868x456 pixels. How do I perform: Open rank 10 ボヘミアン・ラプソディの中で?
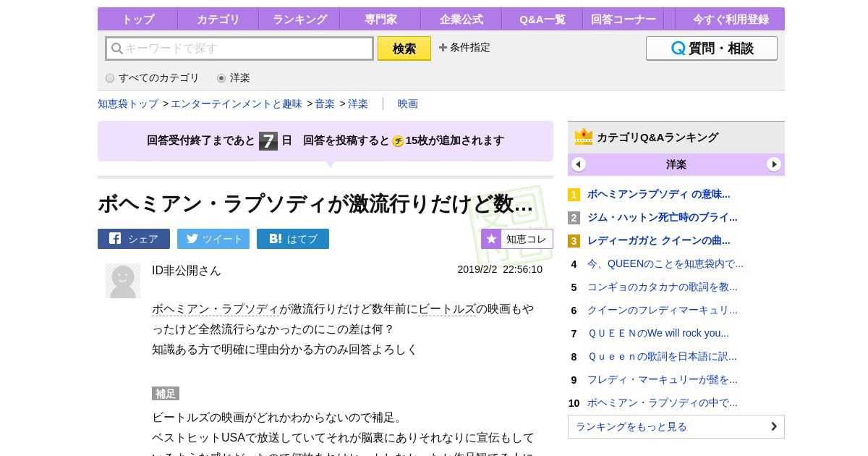(662, 402)
